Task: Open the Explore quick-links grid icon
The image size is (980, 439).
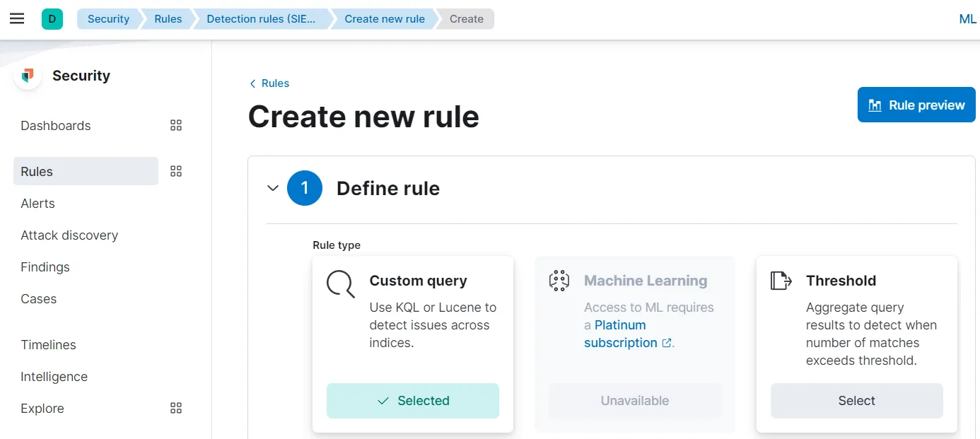Action: [x=175, y=408]
